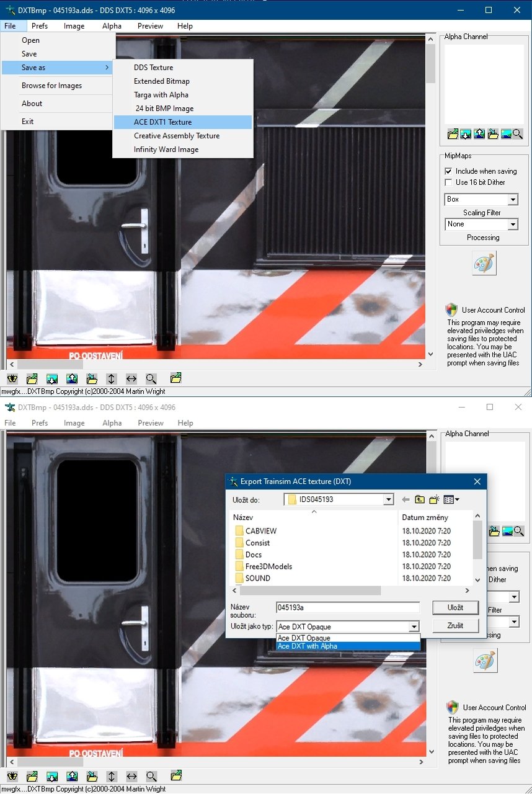Choose ACE DXT1 Texture from Save as submenu

[162, 122]
